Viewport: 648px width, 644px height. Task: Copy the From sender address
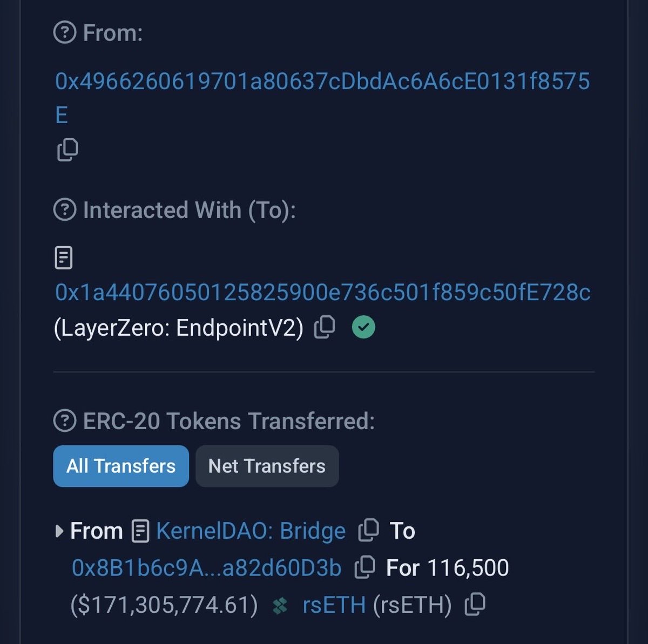(67, 150)
